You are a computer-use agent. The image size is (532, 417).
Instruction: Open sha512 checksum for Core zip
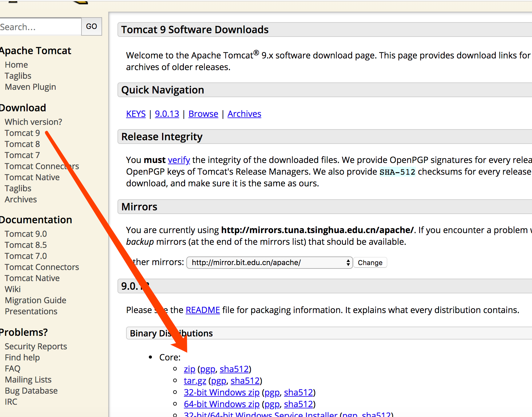[234, 369]
